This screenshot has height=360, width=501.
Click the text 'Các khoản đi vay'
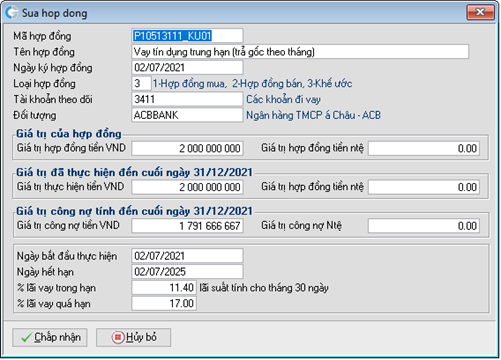click(x=283, y=99)
